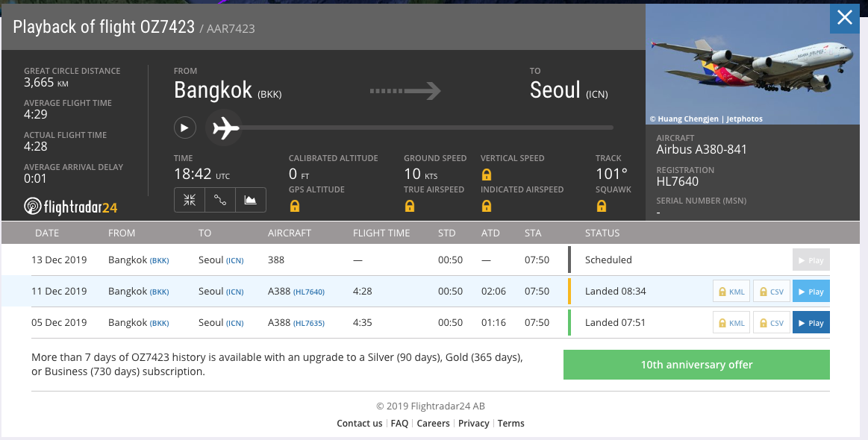Close the playback panel with the X
This screenshot has height=440, width=868.
[x=845, y=18]
